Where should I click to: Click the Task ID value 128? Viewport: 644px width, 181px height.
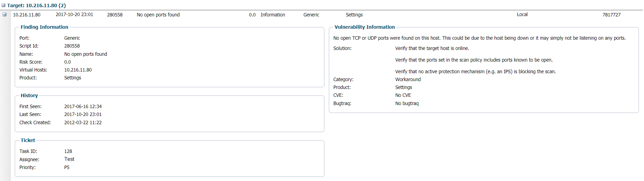(x=68, y=151)
